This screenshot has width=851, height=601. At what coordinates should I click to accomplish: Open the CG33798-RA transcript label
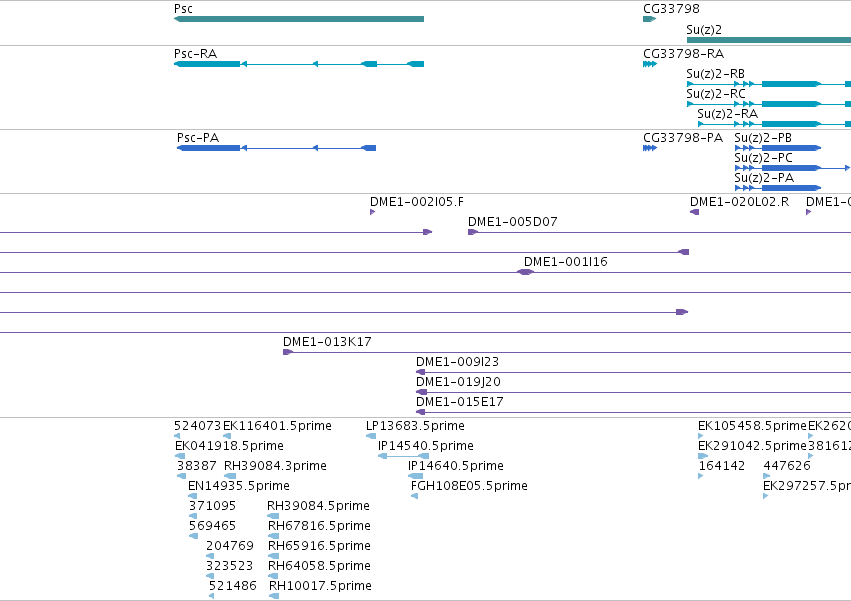click(683, 54)
